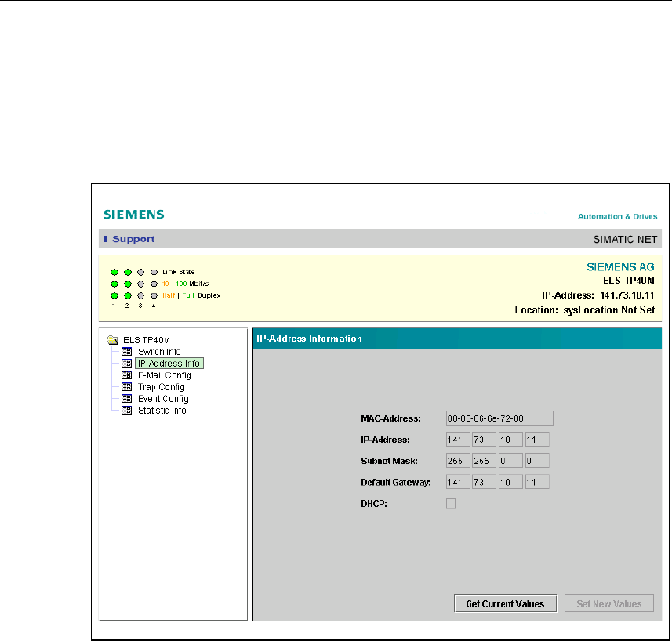Click the icon beside E-Mail Config
The width and height of the screenshot is (672, 641).
pos(126,375)
